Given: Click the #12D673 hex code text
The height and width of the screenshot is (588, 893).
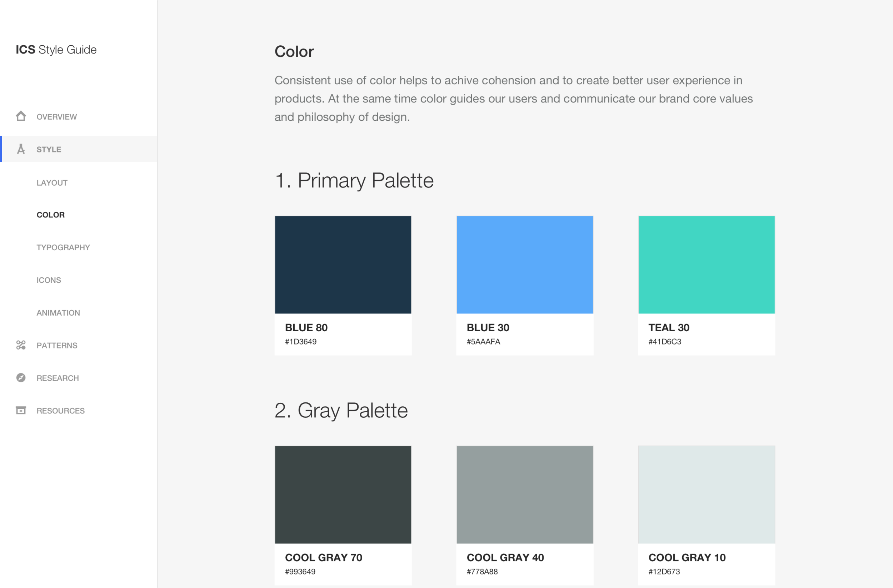Looking at the screenshot, I should click(664, 572).
